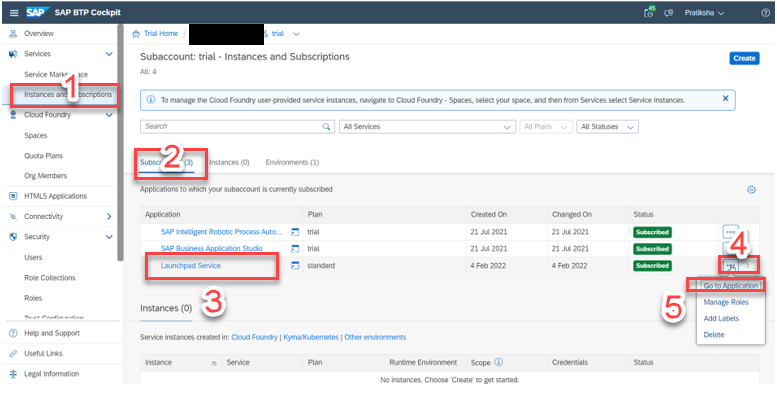This screenshot has height=401, width=777.
Task: Click the Connectivity sidebar icon
Action: coord(14,217)
